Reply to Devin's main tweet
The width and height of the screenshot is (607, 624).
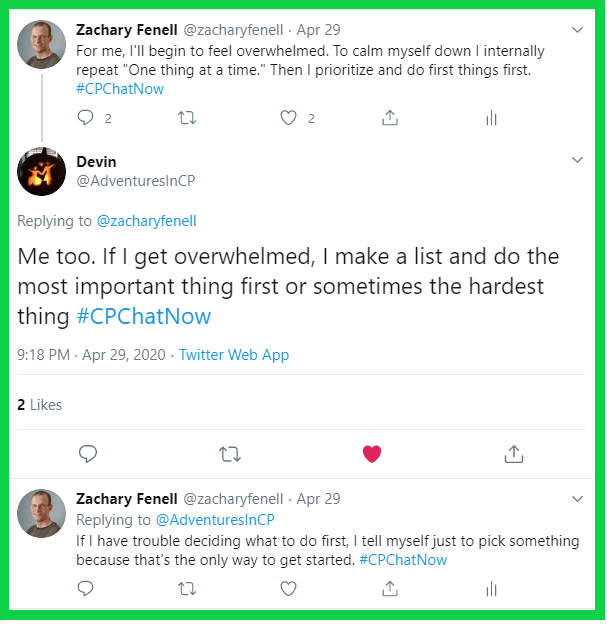point(88,454)
